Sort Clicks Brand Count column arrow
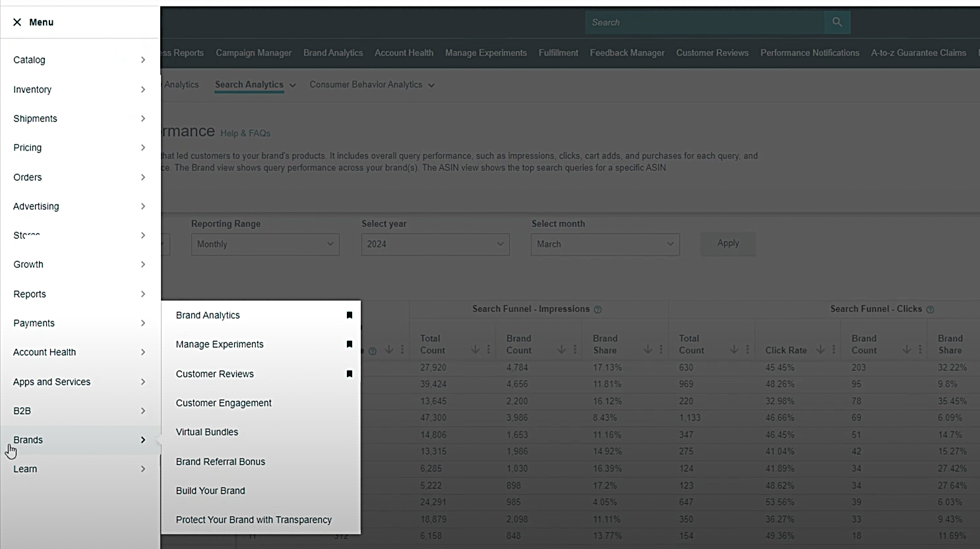Viewport: 980px width, 549px height. tap(907, 350)
